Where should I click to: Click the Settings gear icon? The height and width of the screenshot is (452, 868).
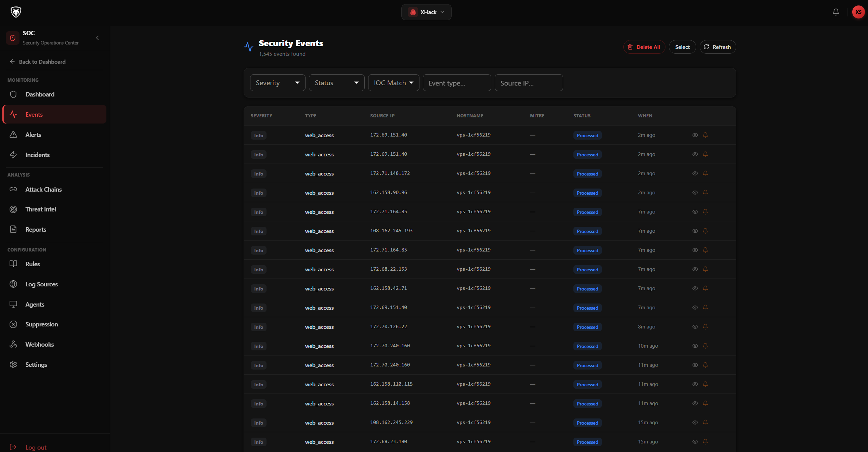pos(13,364)
